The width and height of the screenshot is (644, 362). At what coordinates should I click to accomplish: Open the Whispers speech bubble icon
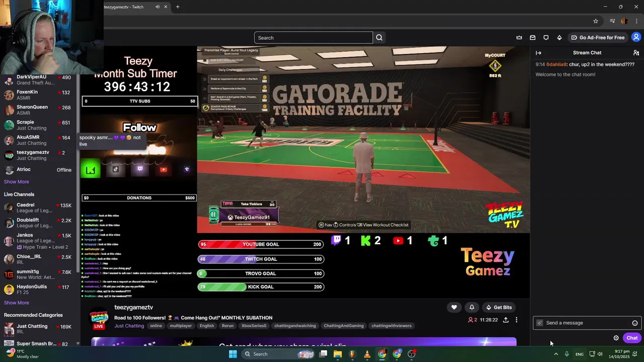tap(546, 38)
